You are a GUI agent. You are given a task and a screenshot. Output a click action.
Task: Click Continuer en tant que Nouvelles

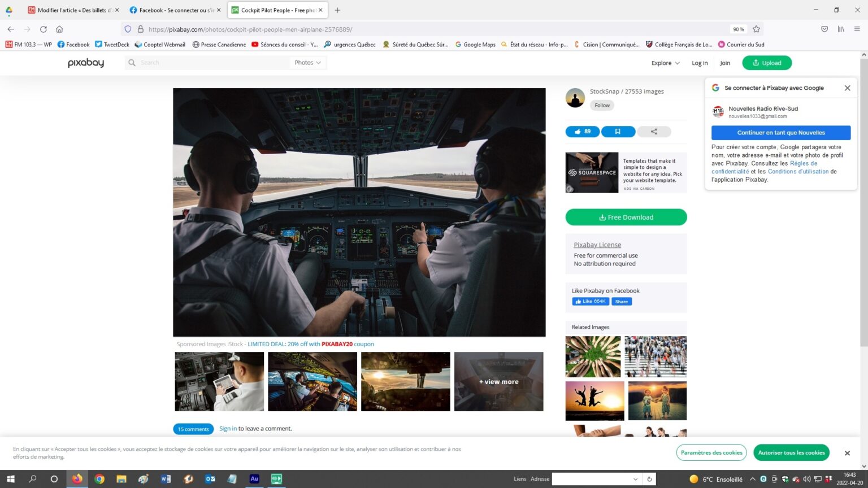(780, 133)
